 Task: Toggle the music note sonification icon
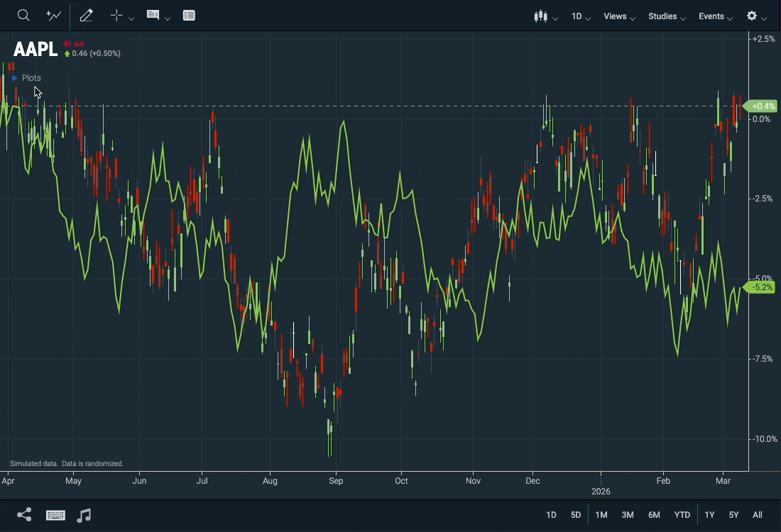pyautogui.click(x=84, y=515)
